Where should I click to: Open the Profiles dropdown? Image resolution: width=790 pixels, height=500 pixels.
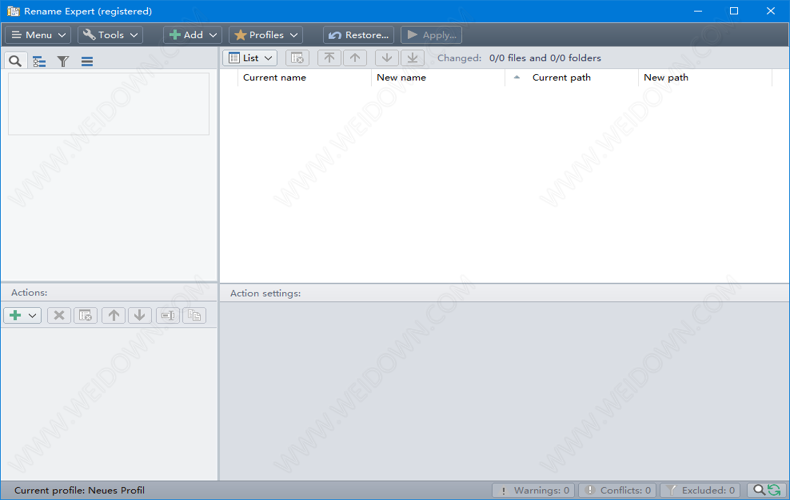tap(266, 35)
